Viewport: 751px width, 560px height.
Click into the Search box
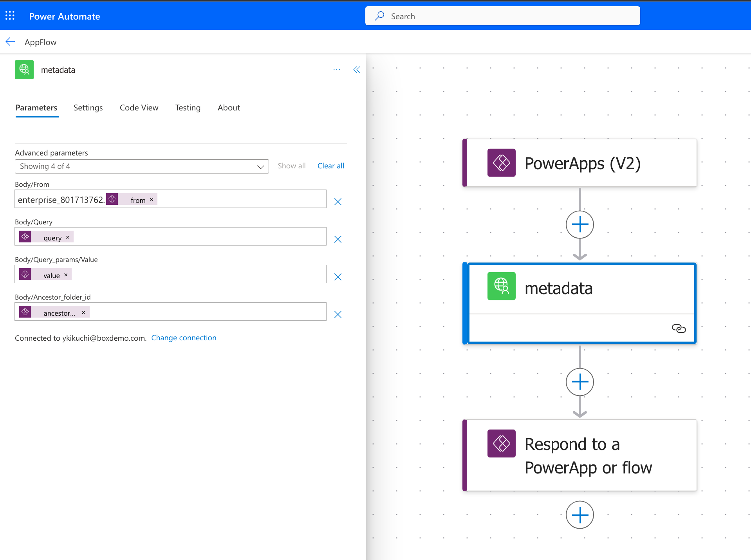pos(503,16)
